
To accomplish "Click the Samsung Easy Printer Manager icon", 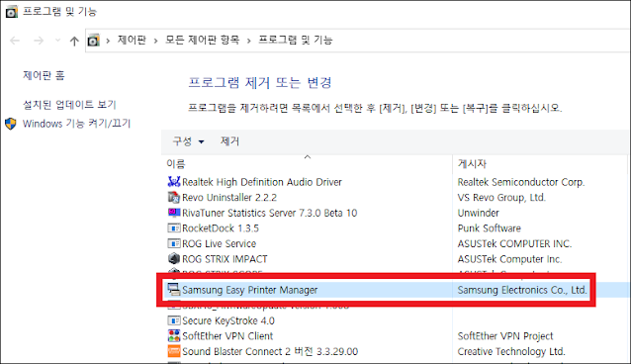I will (174, 290).
